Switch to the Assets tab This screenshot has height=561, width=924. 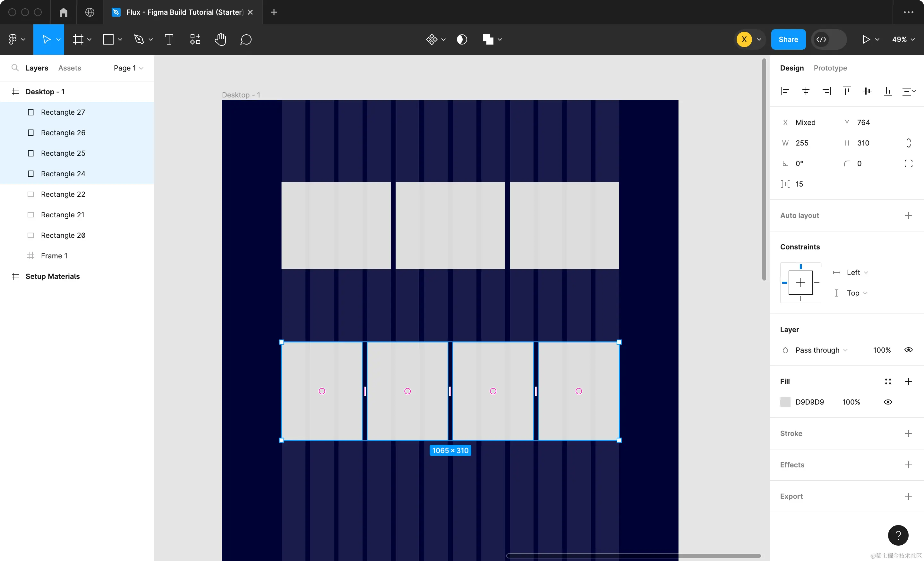tap(69, 68)
